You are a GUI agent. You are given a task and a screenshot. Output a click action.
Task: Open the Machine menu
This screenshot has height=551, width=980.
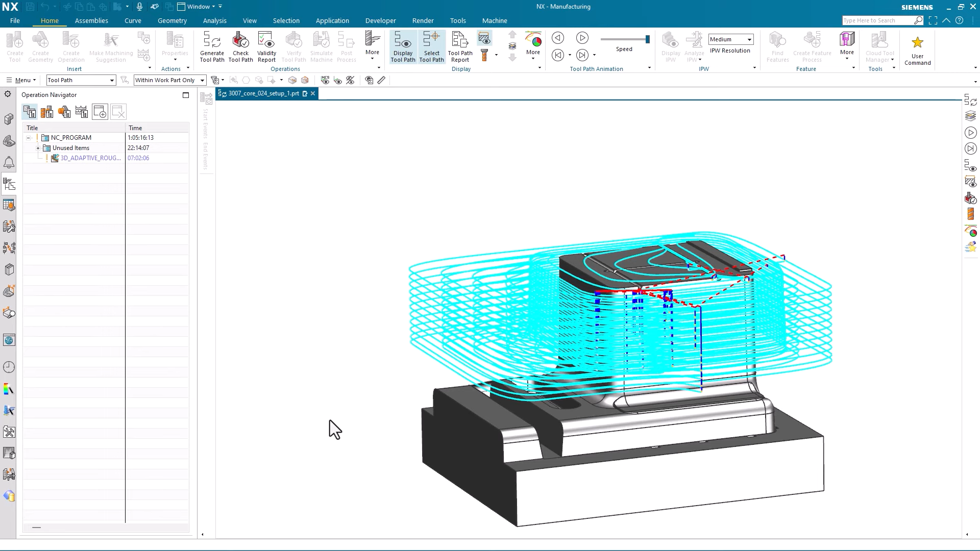point(494,20)
